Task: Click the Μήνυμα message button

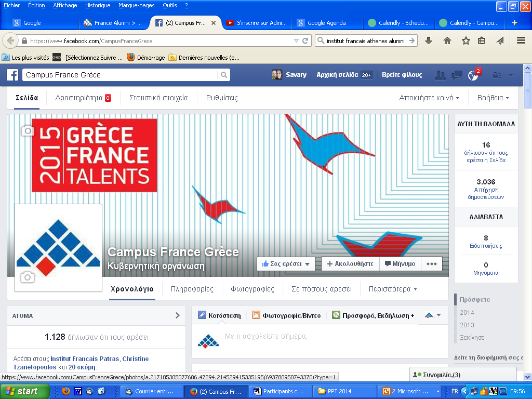Action: pos(400,263)
